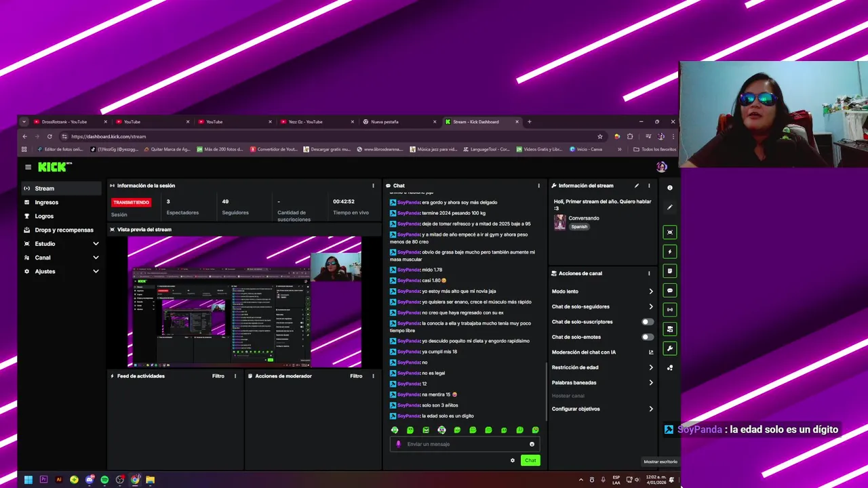Click the Kick logo
868x488 pixels.
click(54, 167)
